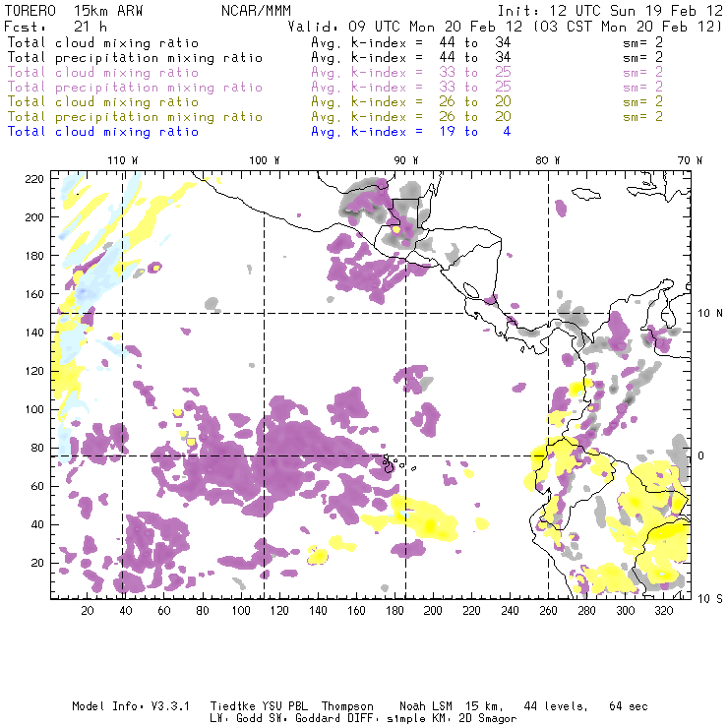The width and height of the screenshot is (728, 728).
Task: Click the Noah LSM label
Action: click(428, 706)
